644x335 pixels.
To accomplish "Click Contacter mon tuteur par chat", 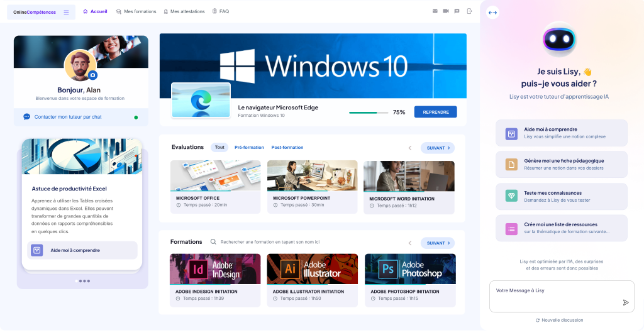I will click(68, 117).
